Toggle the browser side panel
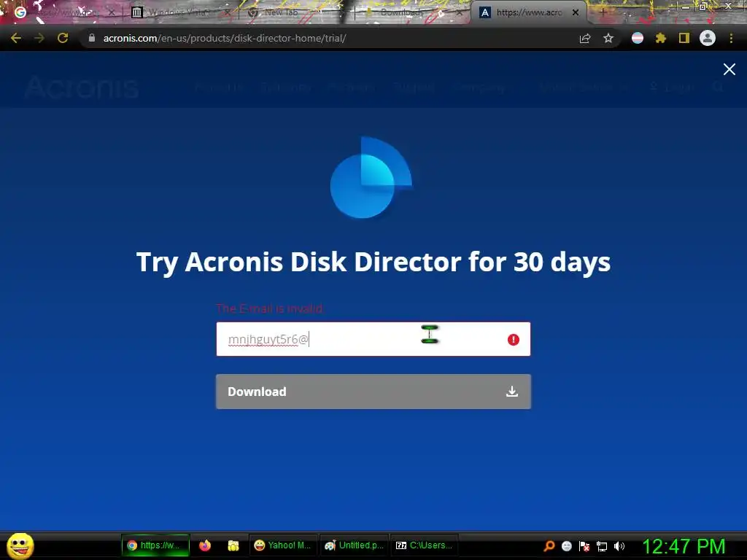 (684, 38)
